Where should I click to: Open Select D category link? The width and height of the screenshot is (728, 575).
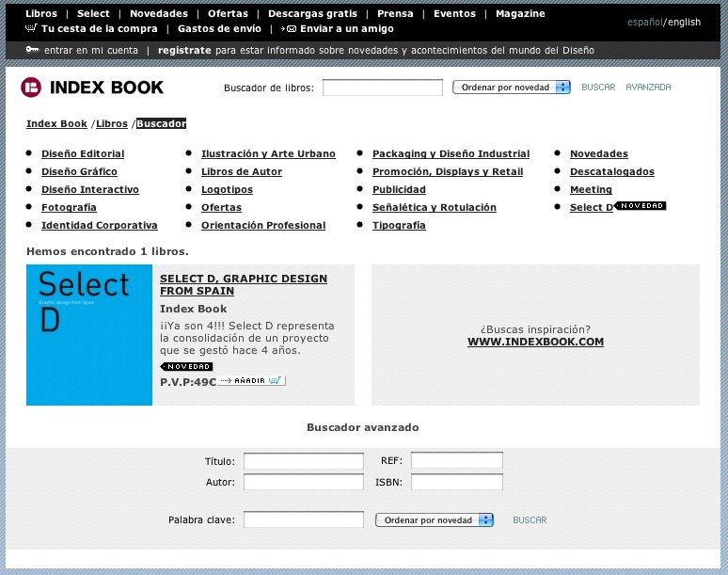tap(592, 207)
